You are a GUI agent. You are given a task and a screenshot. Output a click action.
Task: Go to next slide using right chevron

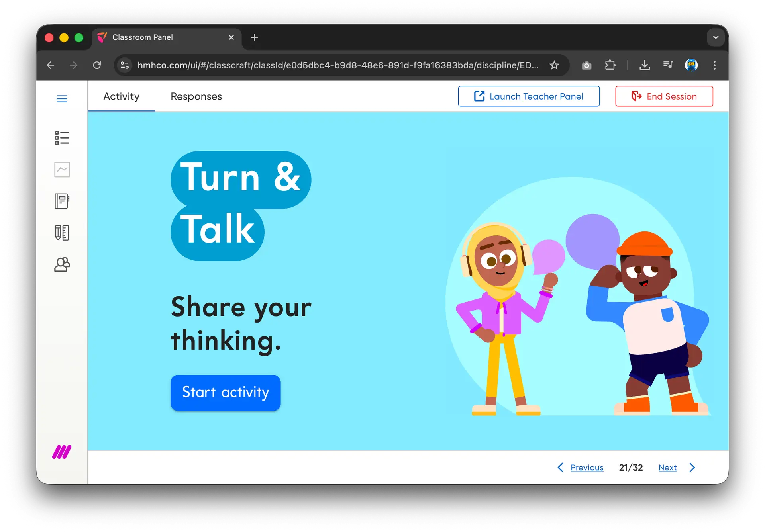(692, 467)
